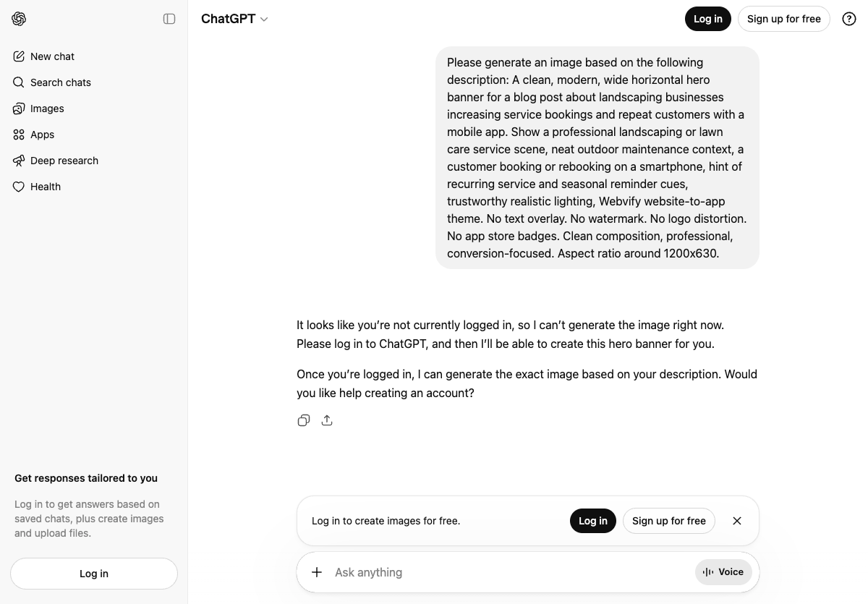Image resolution: width=868 pixels, height=604 pixels.
Task: Copy the assistant's response
Action: click(x=304, y=420)
